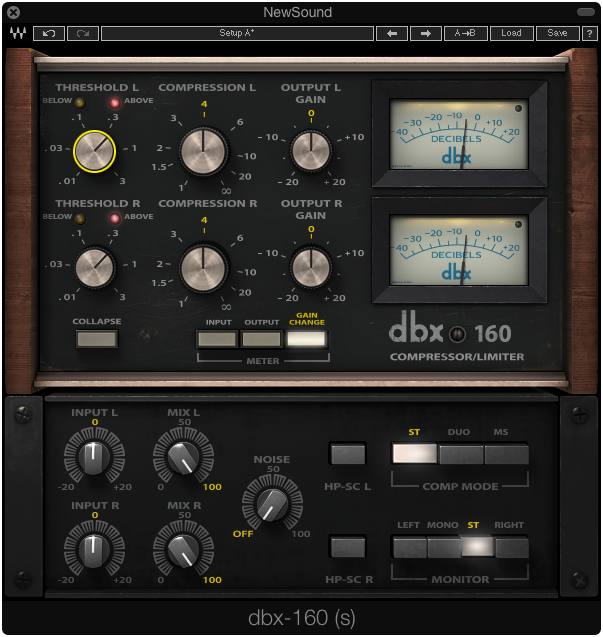Click Output L Gain value 0
Image resolution: width=603 pixels, height=637 pixels.
(x=311, y=113)
